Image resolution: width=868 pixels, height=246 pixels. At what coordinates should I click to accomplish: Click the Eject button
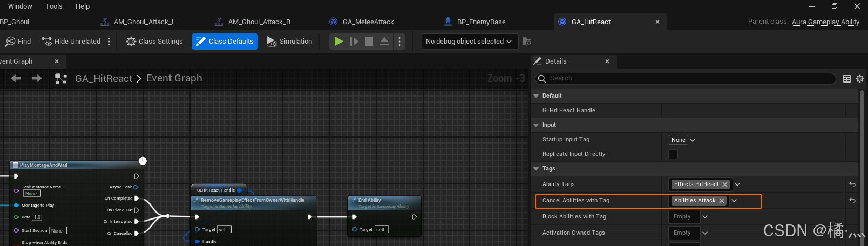(384, 42)
